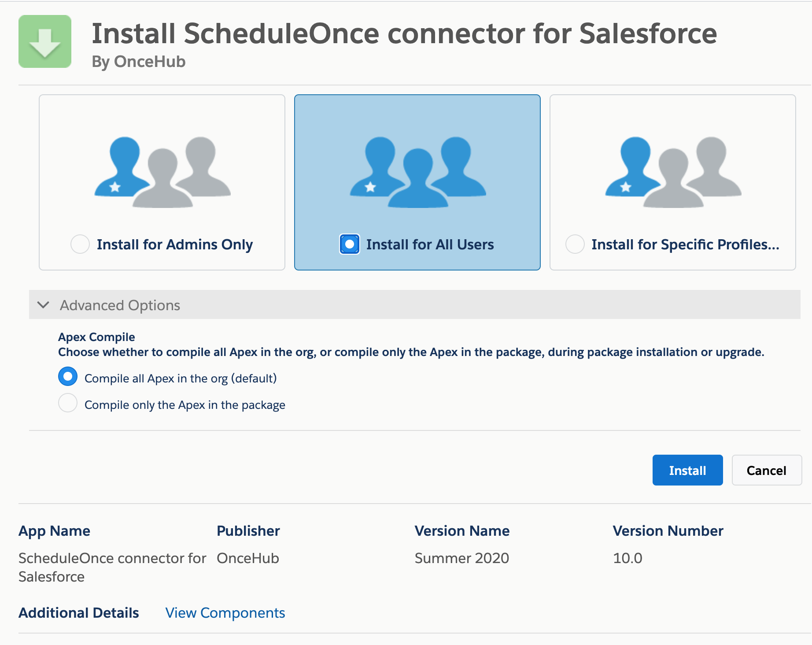Select the Install for Admins Only radio button
The image size is (812, 645).
click(80, 244)
